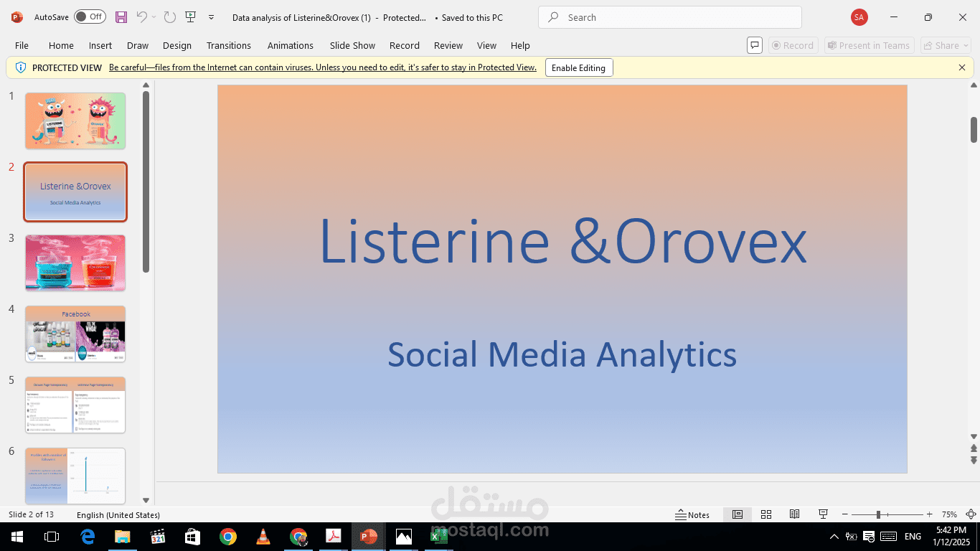Open zoom dialog via 75% level
This screenshot has height=551, width=980.
tap(949, 514)
